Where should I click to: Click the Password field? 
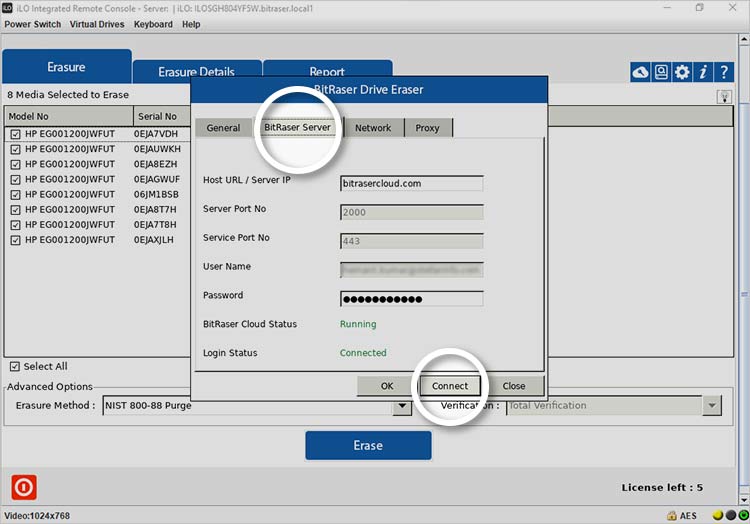coord(412,299)
